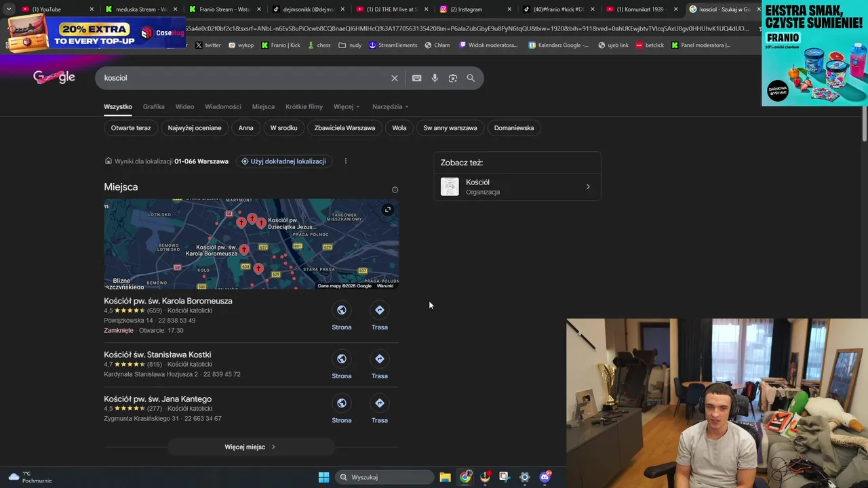Open Discord from the taskbar

click(545, 477)
